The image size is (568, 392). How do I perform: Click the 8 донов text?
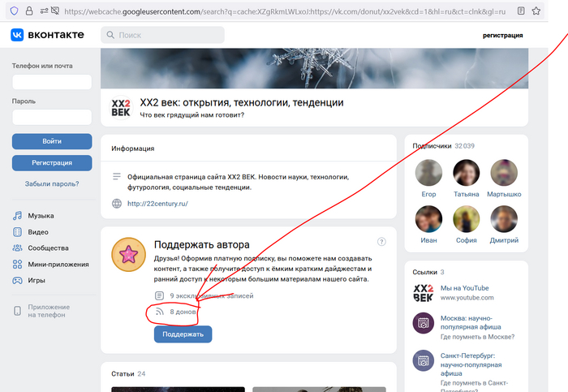click(183, 312)
